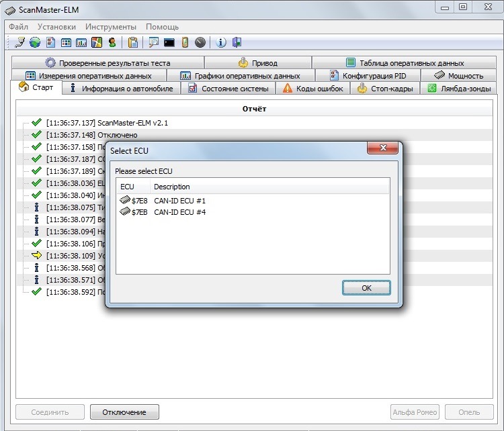Switch to the Привод tab
The image size is (504, 431).
[258, 62]
